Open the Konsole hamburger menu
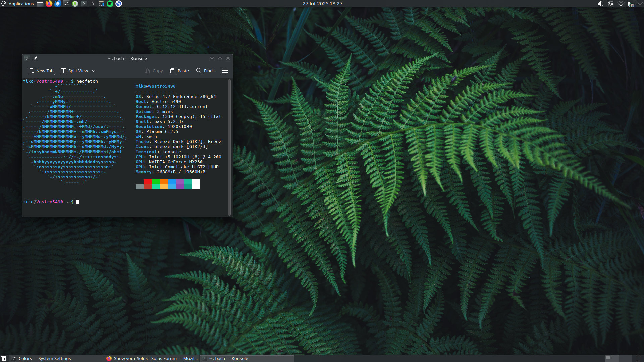 coord(225,71)
